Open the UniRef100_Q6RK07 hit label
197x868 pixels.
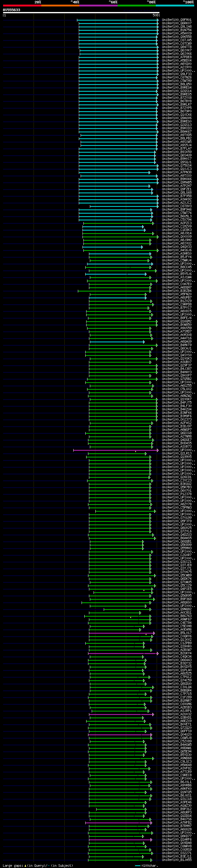pos(176,23)
